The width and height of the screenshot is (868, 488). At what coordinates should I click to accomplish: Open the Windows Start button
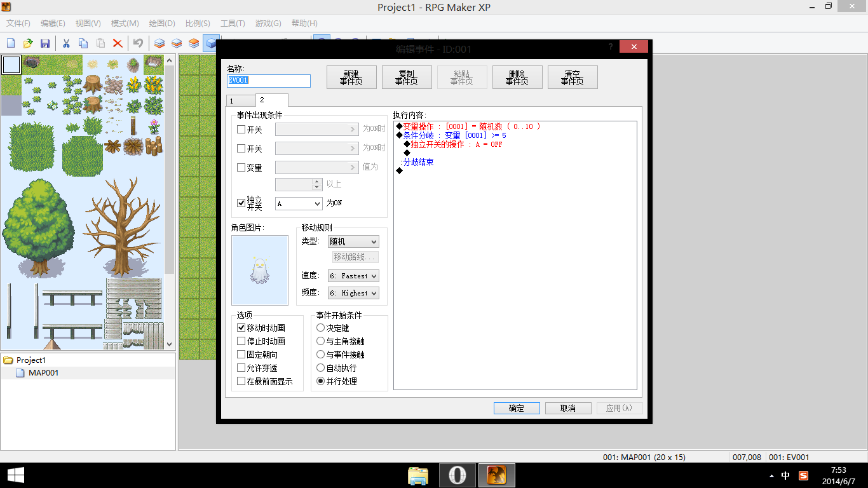[16, 475]
